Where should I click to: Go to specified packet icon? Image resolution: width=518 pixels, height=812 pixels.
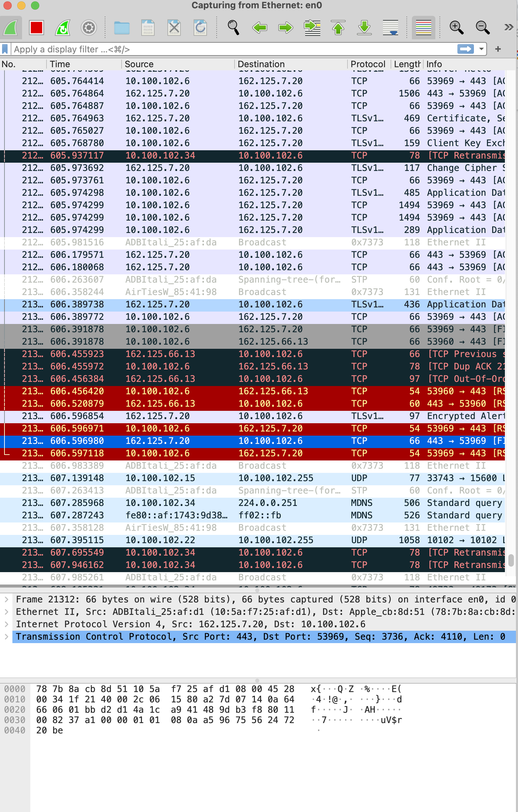coord(312,28)
